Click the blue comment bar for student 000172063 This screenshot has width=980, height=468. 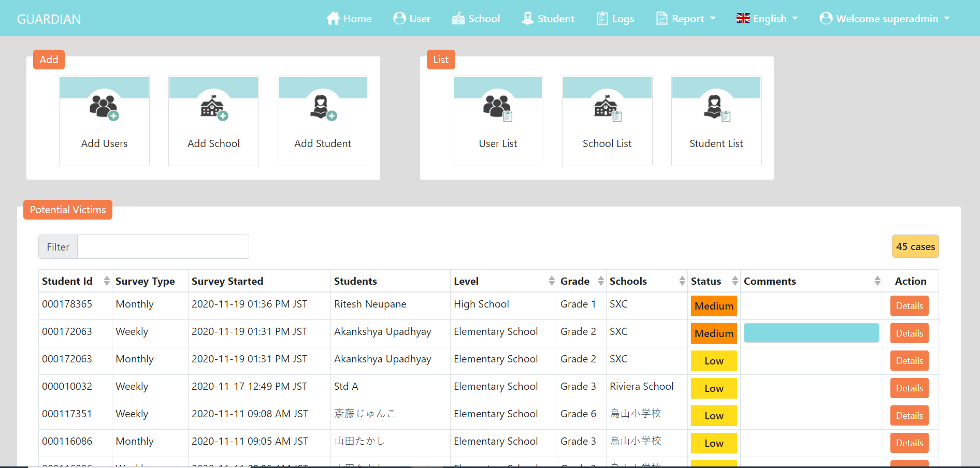pyautogui.click(x=811, y=333)
